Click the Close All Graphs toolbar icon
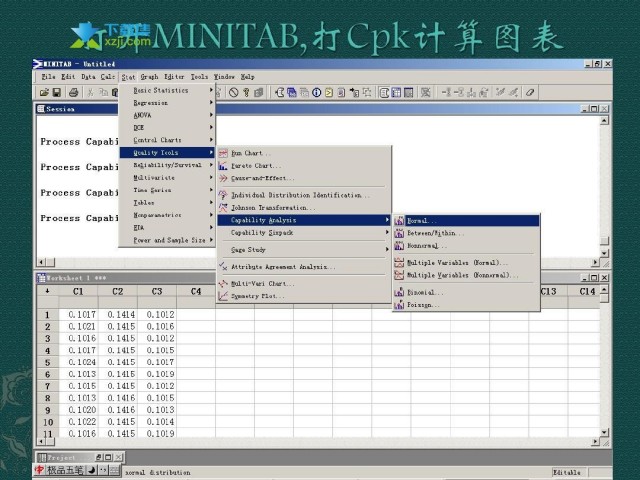 point(426,93)
